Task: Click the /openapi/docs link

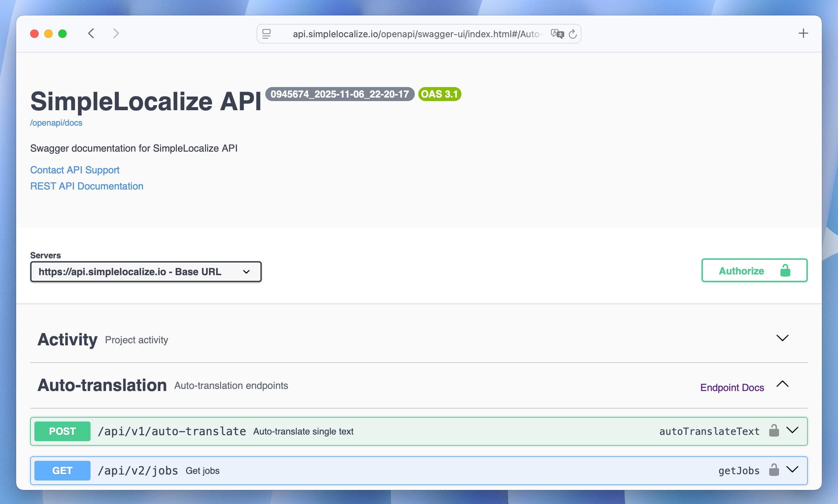Action: click(56, 122)
